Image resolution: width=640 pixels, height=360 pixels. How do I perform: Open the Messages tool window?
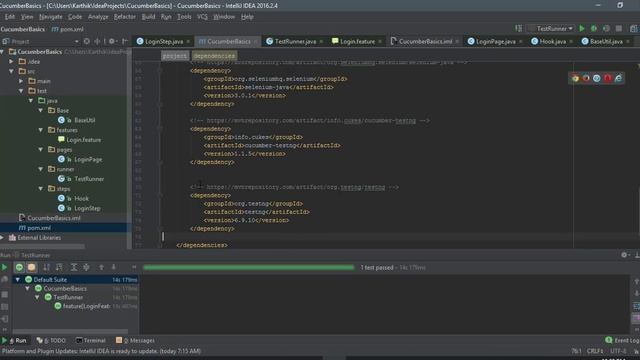[x=135, y=340]
